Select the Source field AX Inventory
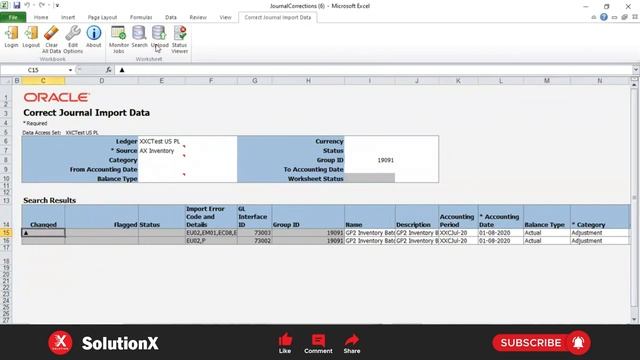 (x=187, y=151)
